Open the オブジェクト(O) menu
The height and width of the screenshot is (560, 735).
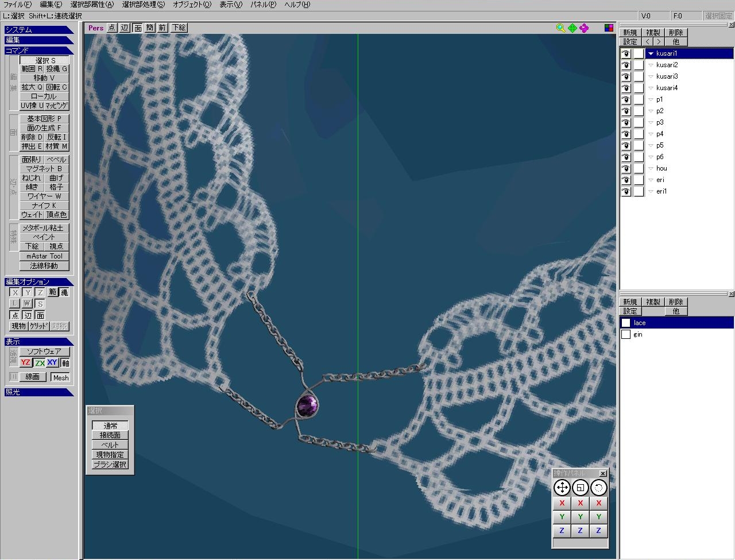[192, 5]
